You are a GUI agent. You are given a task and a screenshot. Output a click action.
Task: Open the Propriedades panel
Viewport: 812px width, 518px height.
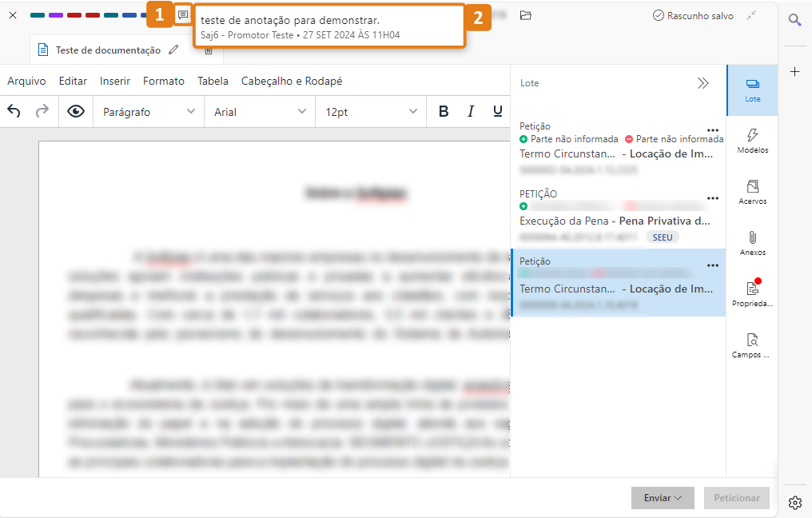752,294
